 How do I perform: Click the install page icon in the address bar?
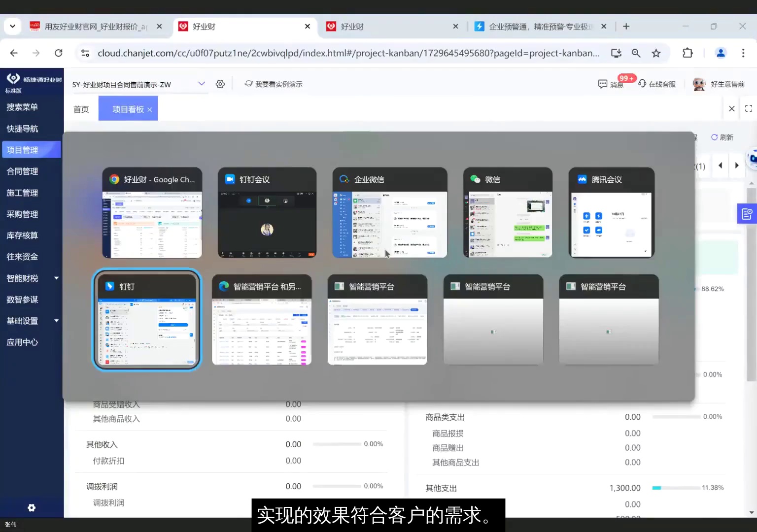point(616,53)
